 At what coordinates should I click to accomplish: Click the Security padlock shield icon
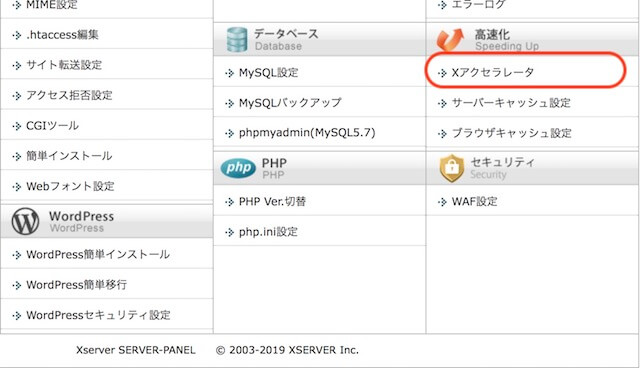[x=452, y=168]
